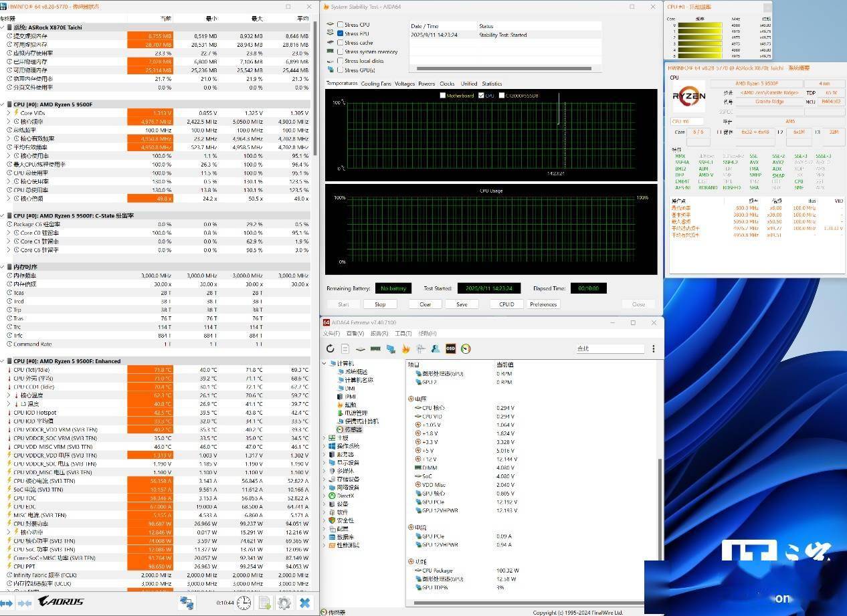Collapse the 计算机 tree node in AIDA64

(x=325, y=363)
